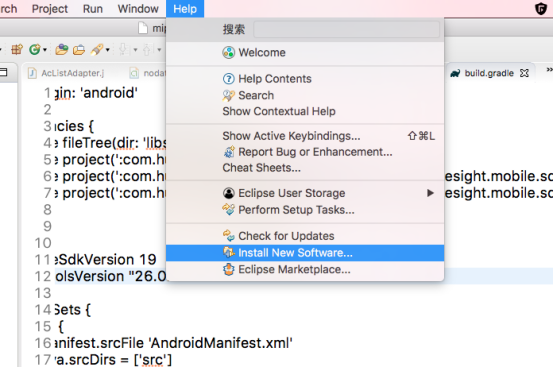Click line 11 text SdkVersion 19
Viewport: 554px width, 368px height.
pos(105,260)
